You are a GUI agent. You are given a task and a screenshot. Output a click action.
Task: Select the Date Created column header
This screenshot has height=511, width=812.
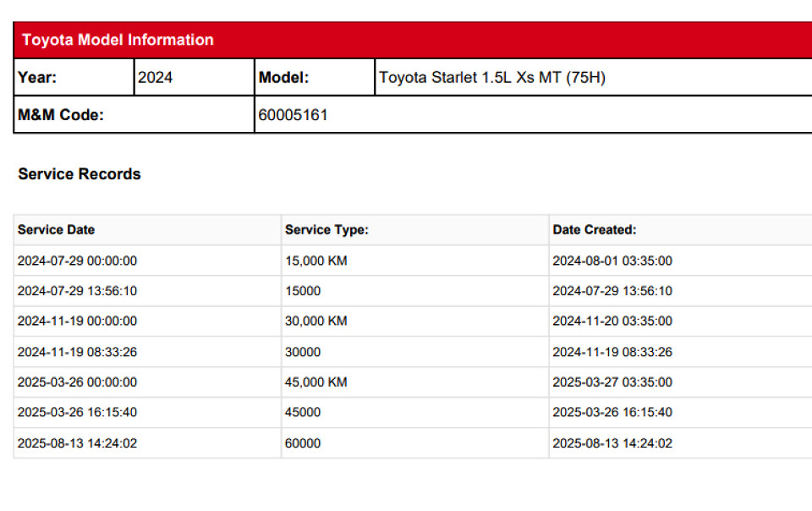(x=595, y=230)
